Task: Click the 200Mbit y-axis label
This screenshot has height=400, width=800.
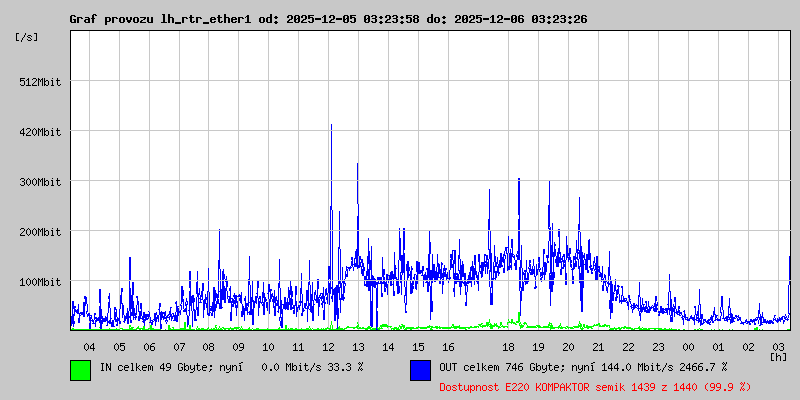Action: [x=41, y=232]
